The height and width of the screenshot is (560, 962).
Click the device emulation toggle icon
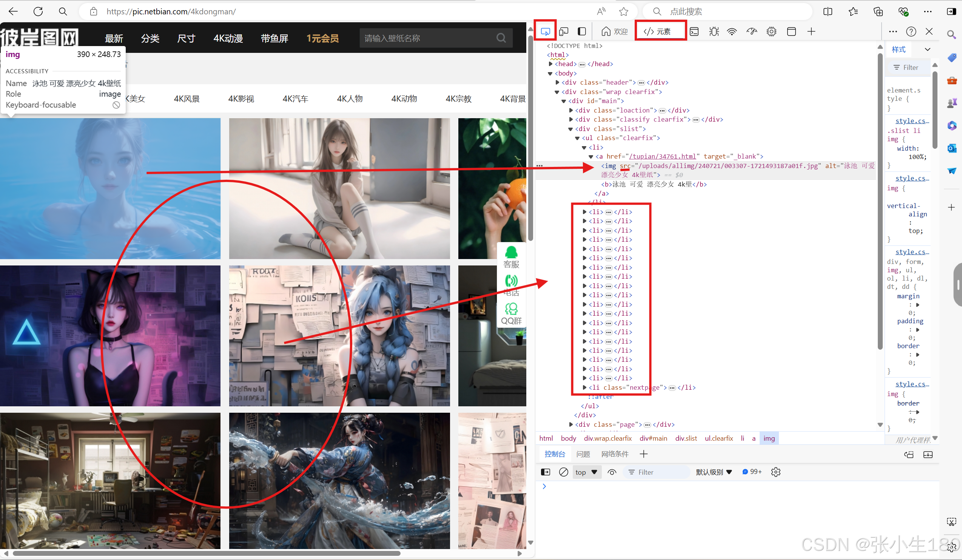point(563,31)
